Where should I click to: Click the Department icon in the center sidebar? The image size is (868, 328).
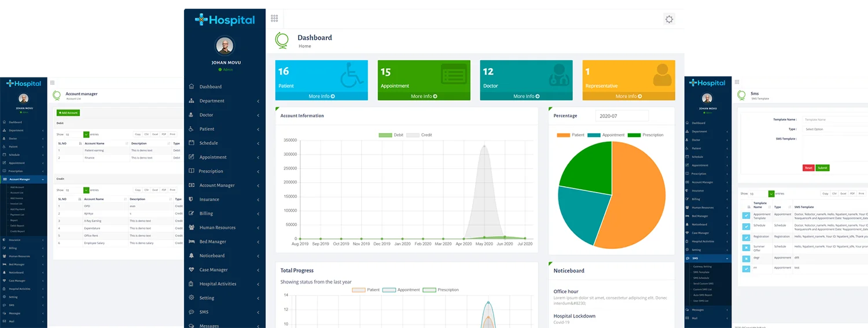point(192,101)
